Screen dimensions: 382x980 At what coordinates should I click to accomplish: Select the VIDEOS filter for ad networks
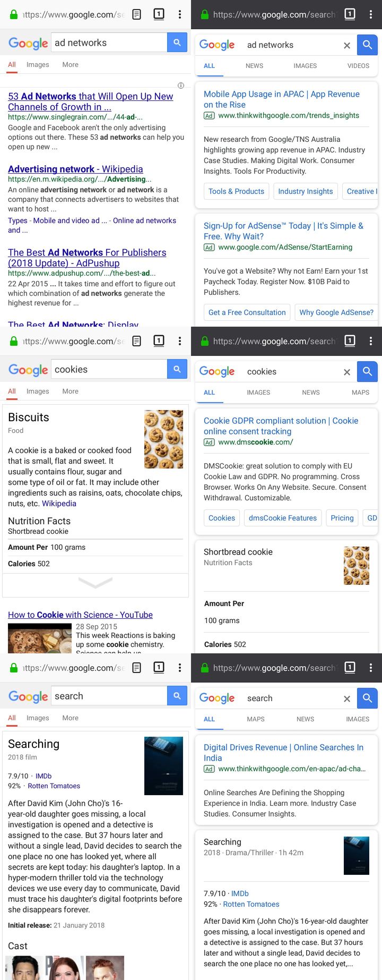[358, 66]
